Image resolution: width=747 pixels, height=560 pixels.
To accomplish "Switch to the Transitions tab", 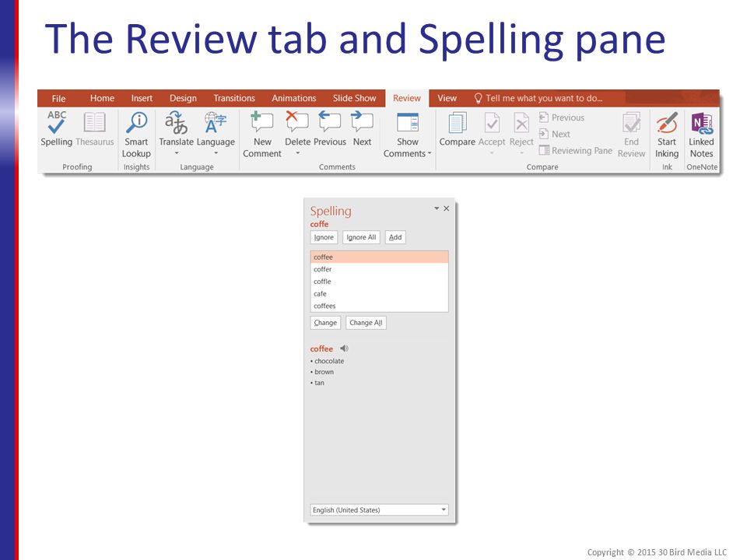I will tap(234, 99).
